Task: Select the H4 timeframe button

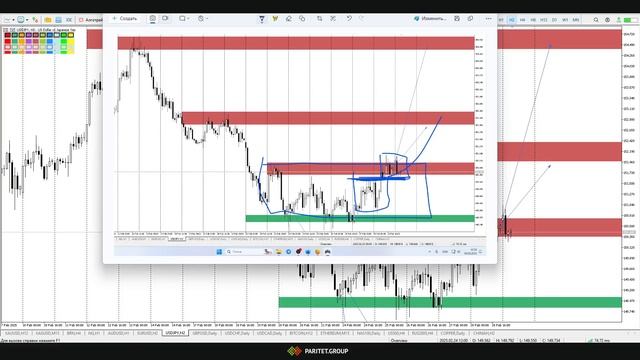Action: click(522, 20)
